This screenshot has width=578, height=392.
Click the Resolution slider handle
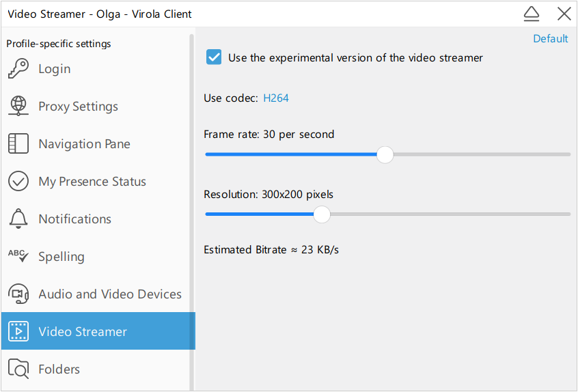(322, 214)
